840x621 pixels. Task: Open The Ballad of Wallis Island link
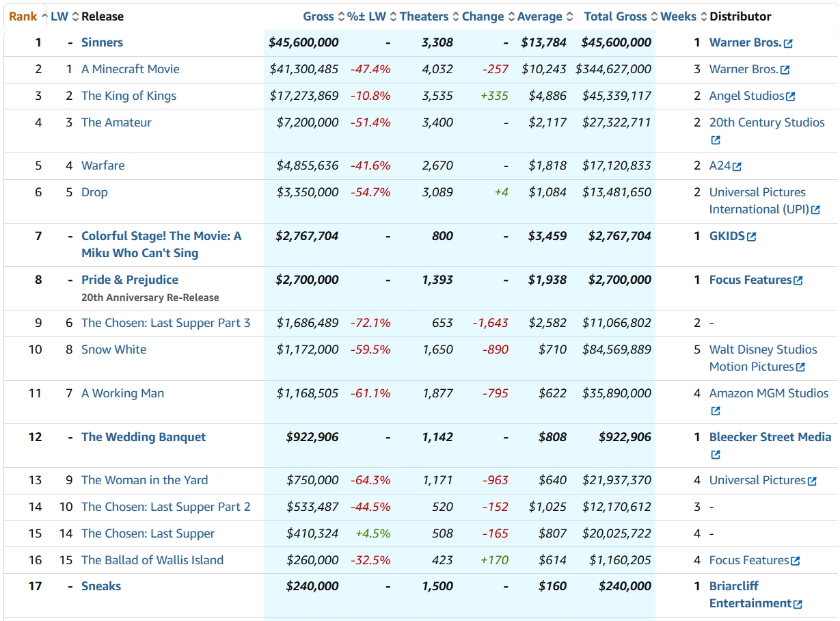pyautogui.click(x=152, y=560)
